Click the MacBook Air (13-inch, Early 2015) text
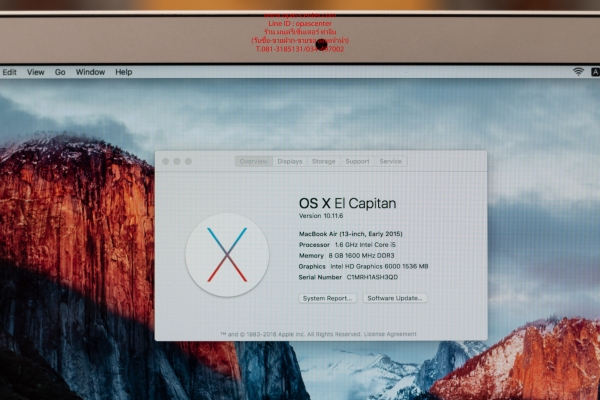This screenshot has width=600, height=400. click(351, 234)
